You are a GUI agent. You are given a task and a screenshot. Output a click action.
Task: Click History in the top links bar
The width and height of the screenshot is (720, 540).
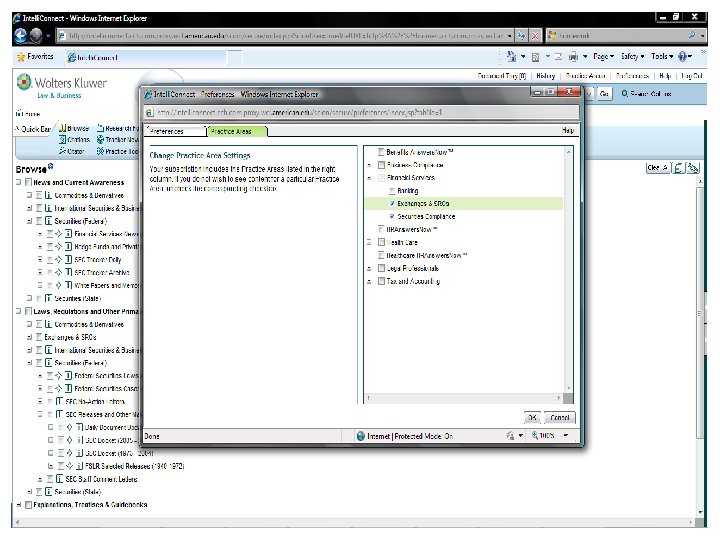546,76
